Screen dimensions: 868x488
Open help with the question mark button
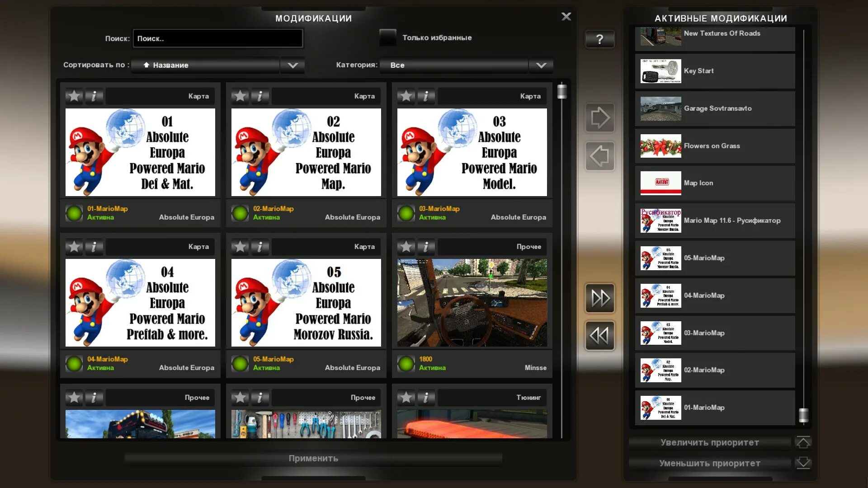tap(599, 39)
